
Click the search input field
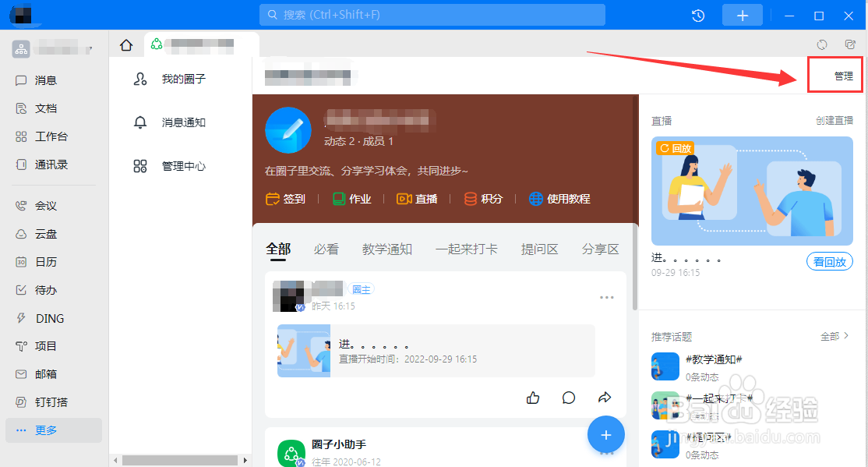(432, 14)
